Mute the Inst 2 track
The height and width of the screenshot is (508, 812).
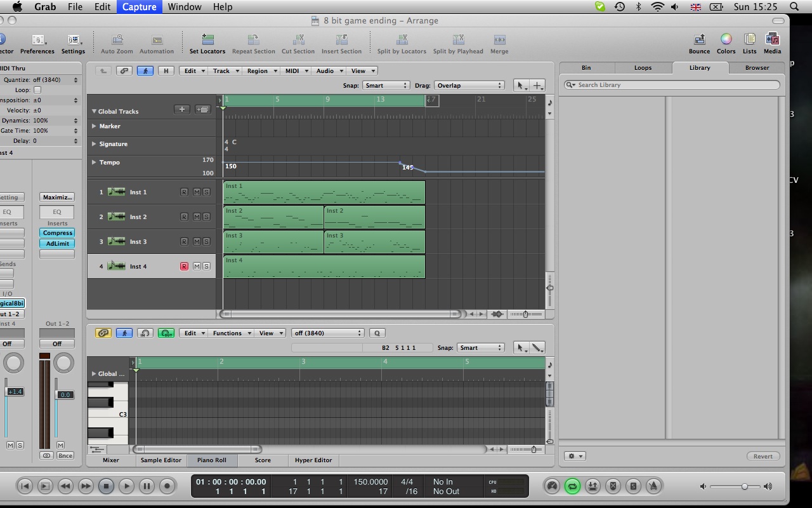(x=198, y=217)
